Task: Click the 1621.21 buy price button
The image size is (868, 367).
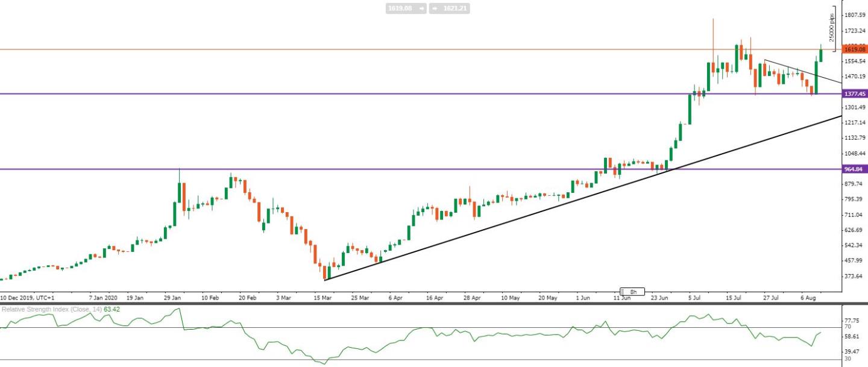Action: coord(450,8)
